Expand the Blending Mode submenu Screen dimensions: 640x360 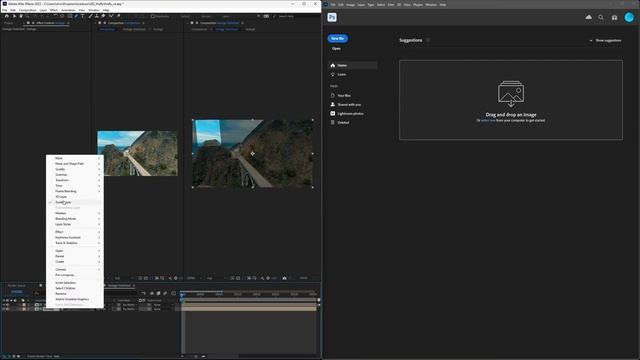75,219
